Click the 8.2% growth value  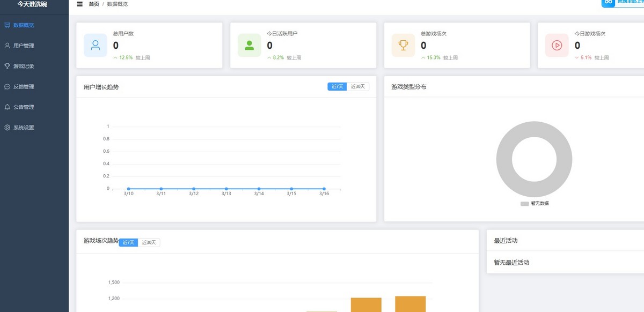point(278,58)
